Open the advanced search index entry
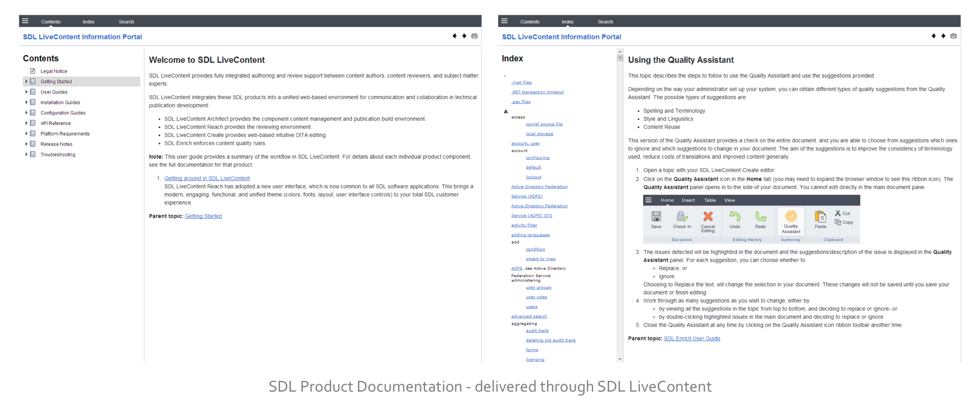This screenshot has height=410, width=980. pos(529,316)
